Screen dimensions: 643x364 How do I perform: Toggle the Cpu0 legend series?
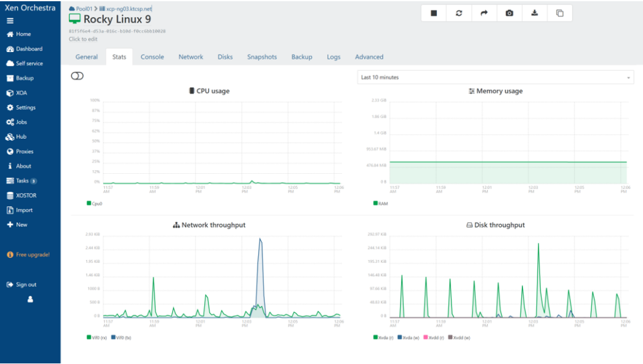[94, 203]
